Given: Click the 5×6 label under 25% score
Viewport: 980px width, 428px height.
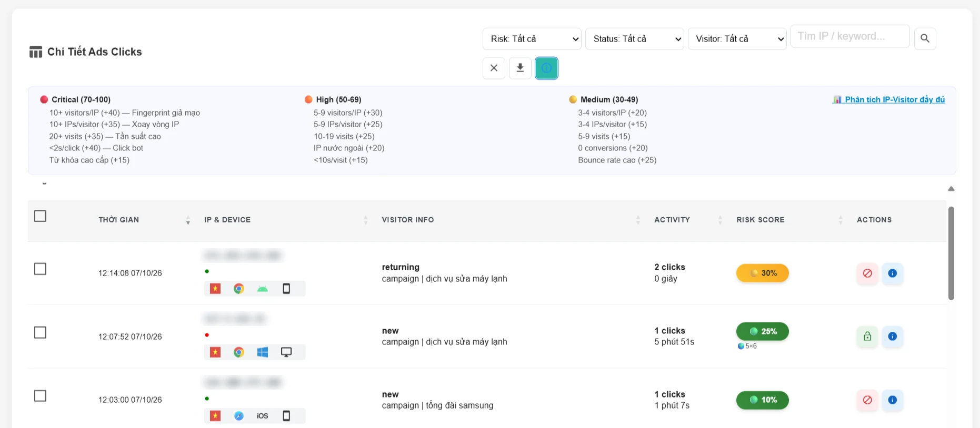Looking at the screenshot, I should 747,346.
